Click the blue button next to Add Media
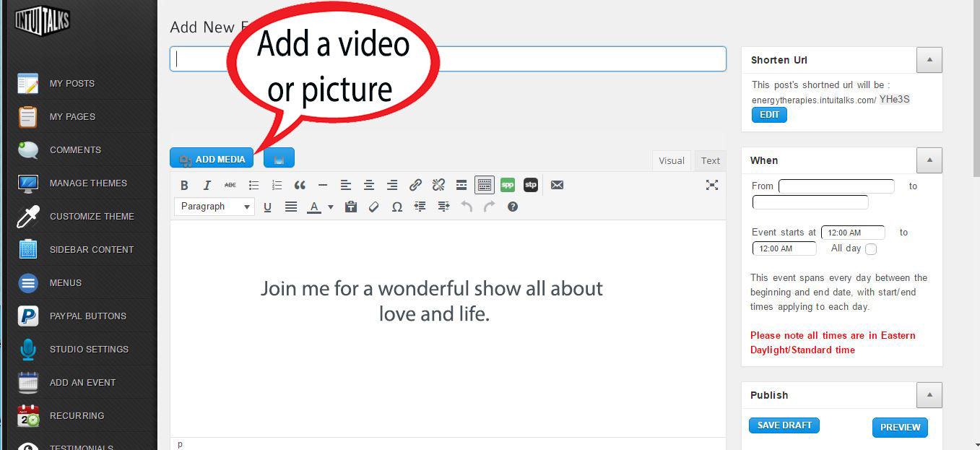980x450 pixels. coord(279,158)
